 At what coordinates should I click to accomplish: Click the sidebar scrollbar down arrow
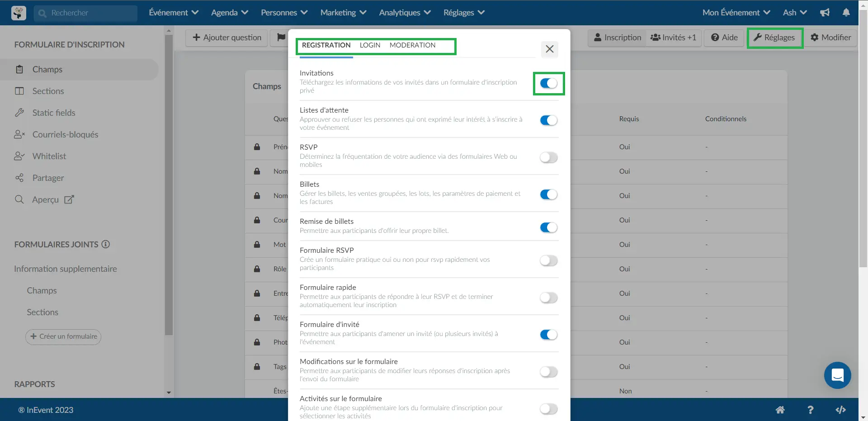click(169, 393)
